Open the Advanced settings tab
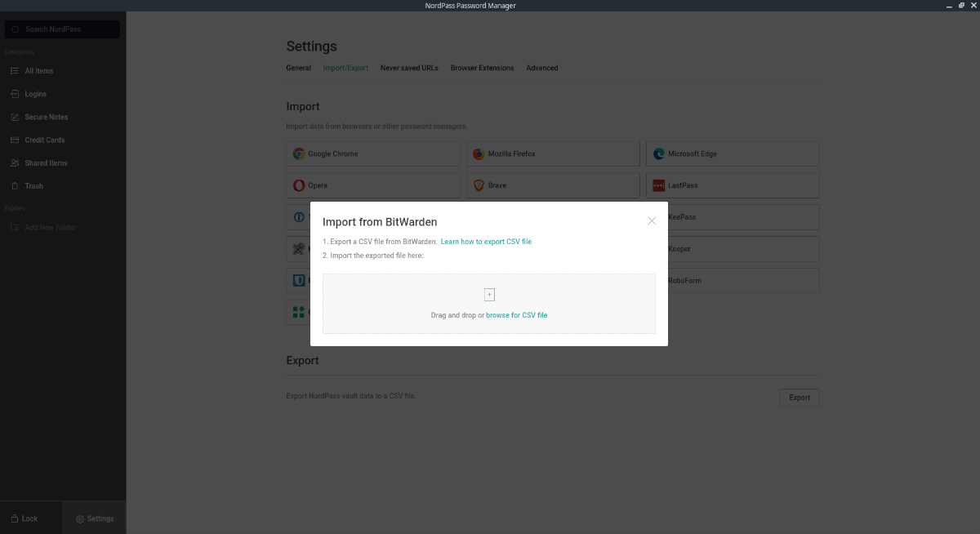This screenshot has width=980, height=534. 541,68
